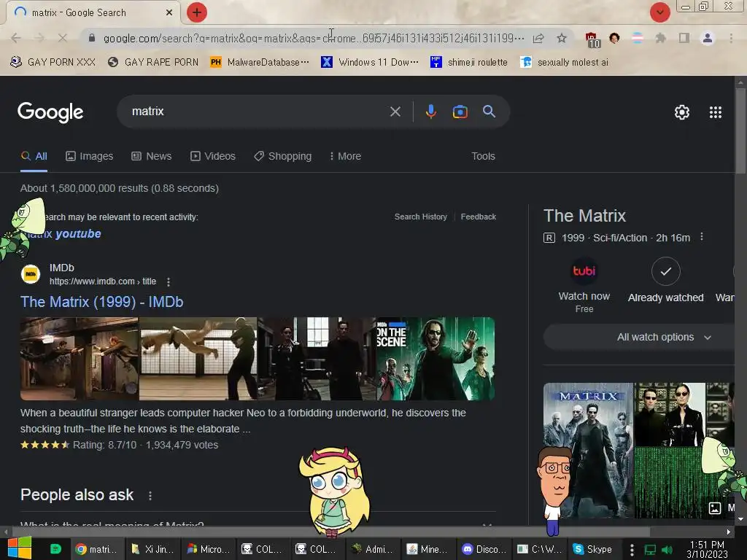
Task: Open knowledge panel three-dot menu near 2h 16m
Action: pyautogui.click(x=701, y=237)
